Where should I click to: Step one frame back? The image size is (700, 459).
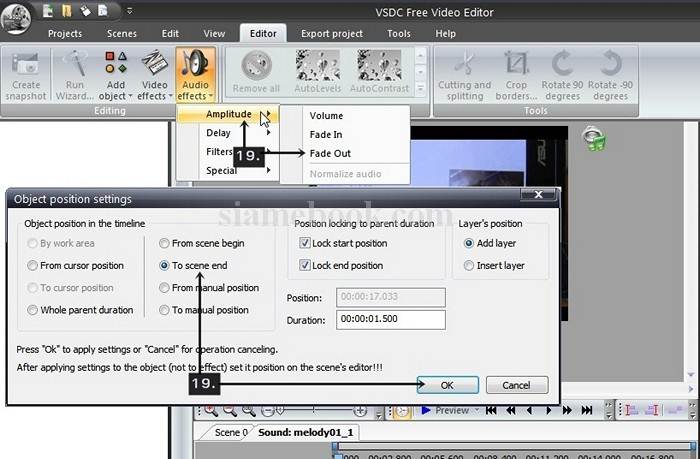point(529,410)
